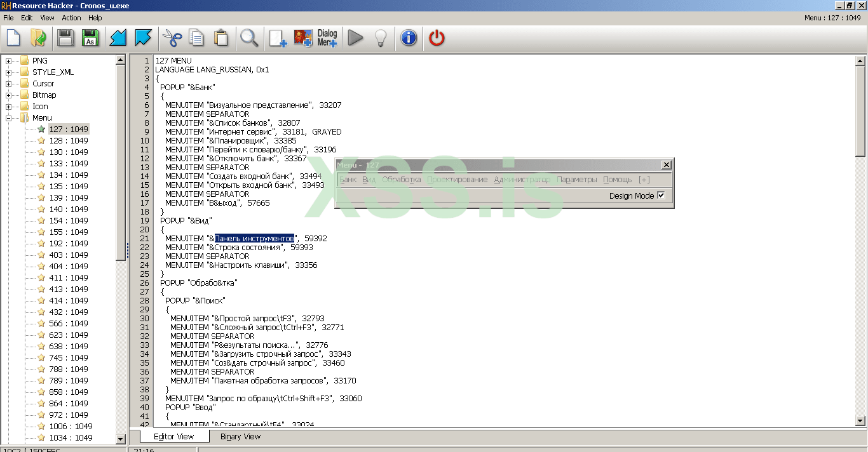The height and width of the screenshot is (452, 868).
Task: Select the 972 : 1049 resource entry
Action: (x=68, y=415)
